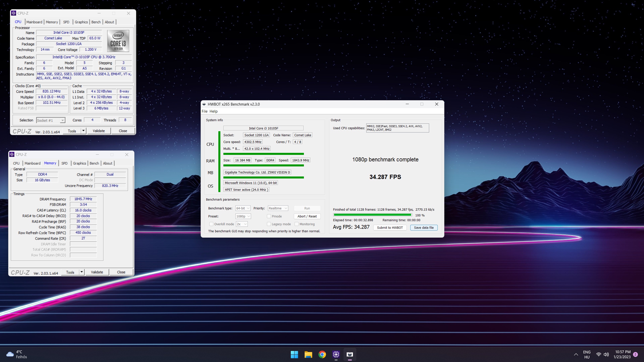Click Close in the top CPU-Z window
644x362 pixels.
(123, 131)
